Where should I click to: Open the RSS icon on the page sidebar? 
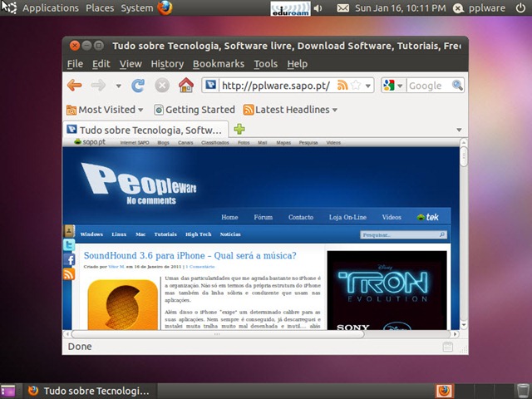[x=69, y=274]
